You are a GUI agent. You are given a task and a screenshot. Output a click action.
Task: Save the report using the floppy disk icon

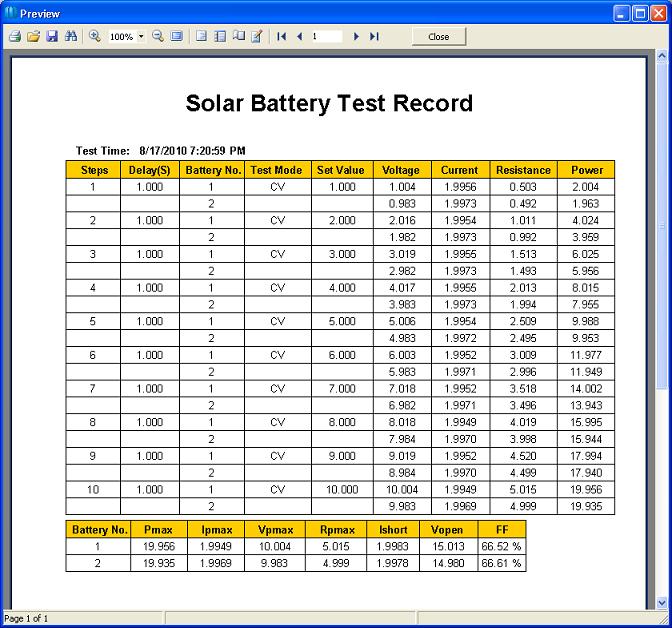click(x=52, y=36)
